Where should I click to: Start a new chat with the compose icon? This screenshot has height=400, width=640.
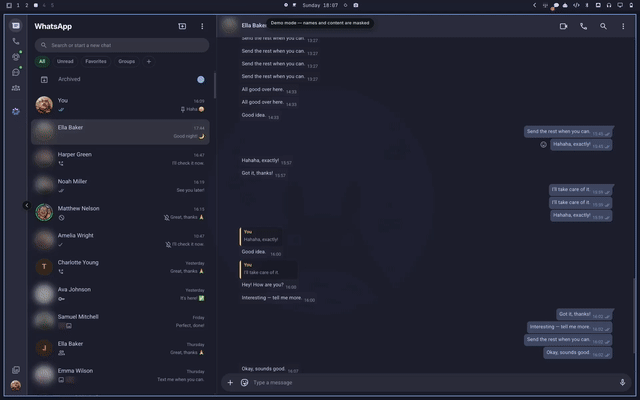(182, 26)
